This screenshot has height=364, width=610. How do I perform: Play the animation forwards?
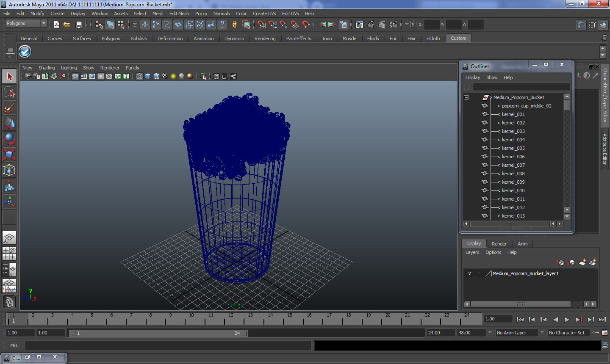(567, 320)
